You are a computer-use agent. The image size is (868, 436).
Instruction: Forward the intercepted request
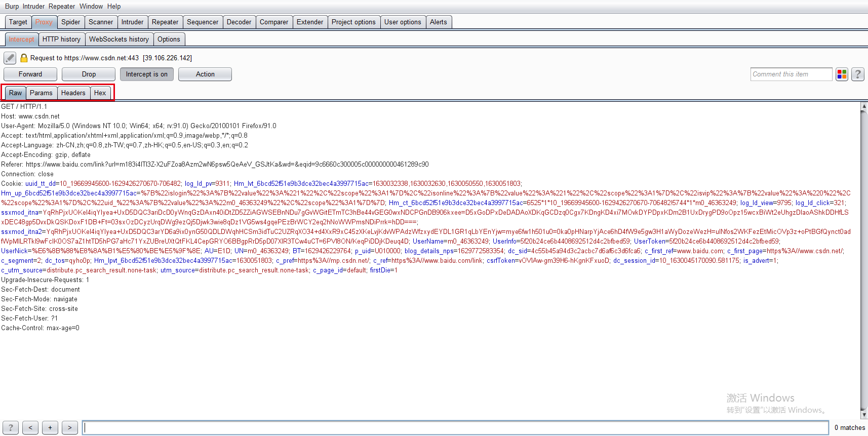tap(30, 74)
